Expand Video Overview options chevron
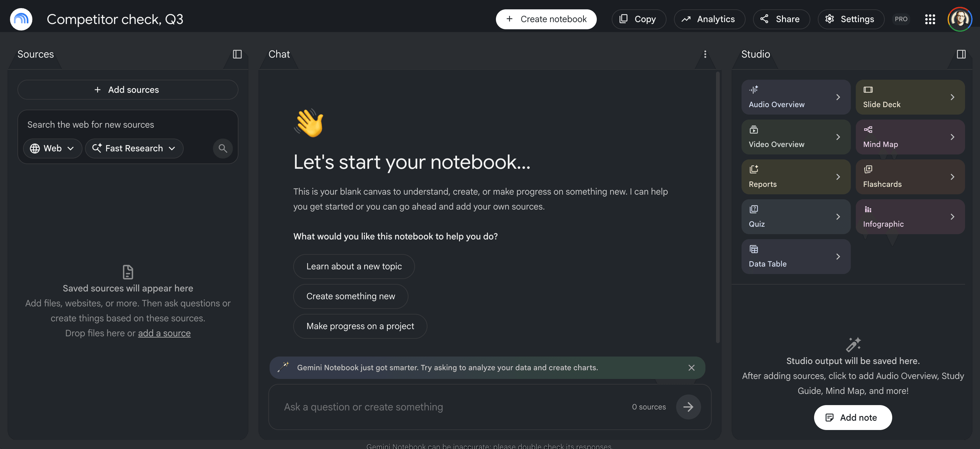Viewport: 980px width, 449px height. [838, 137]
